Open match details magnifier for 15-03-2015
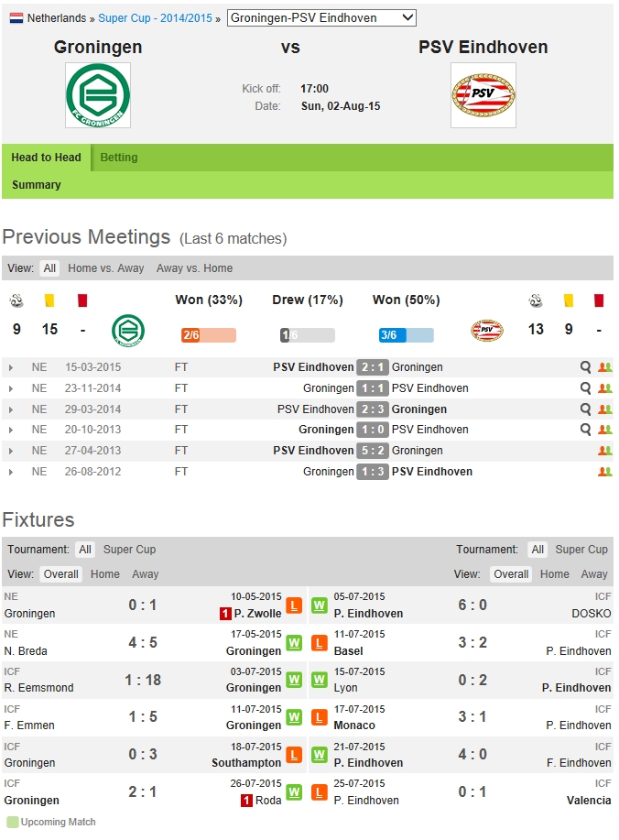The image size is (619, 840). tap(586, 367)
